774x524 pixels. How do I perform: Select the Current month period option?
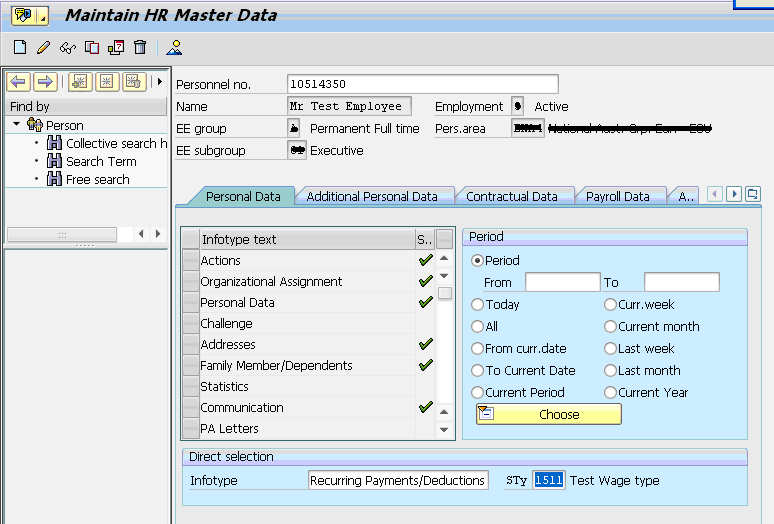(610, 326)
